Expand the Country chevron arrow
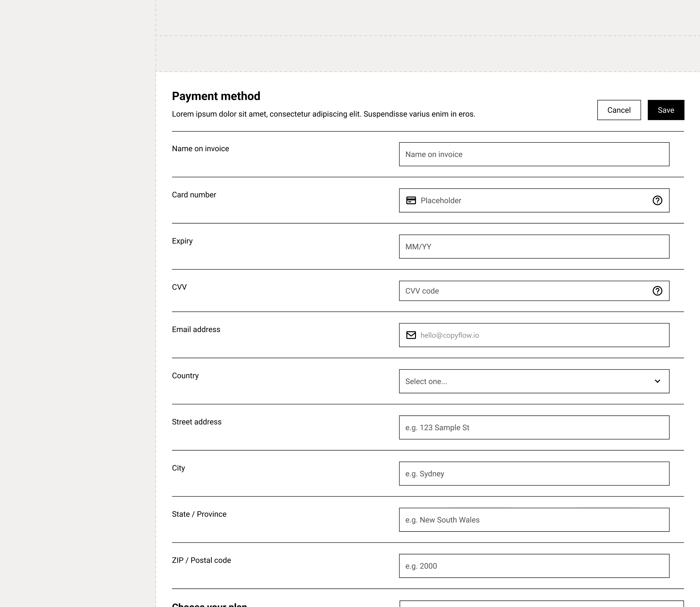 pos(657,381)
